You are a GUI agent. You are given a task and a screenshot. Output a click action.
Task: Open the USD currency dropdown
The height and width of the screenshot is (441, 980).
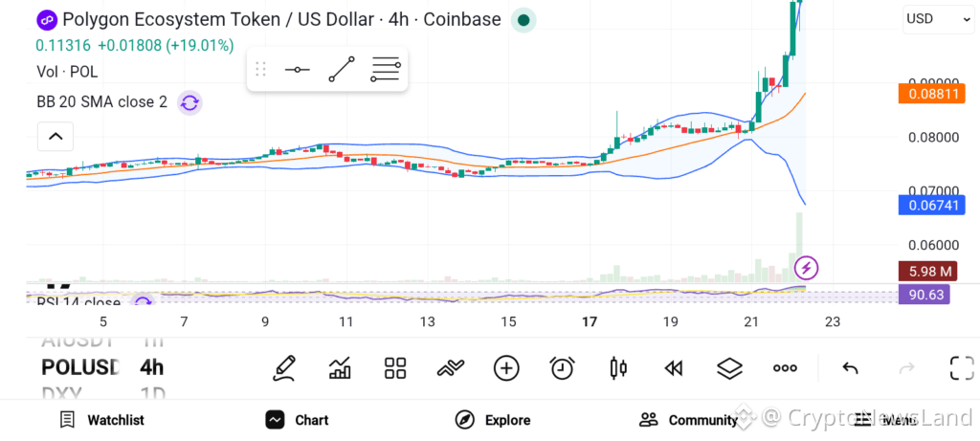[938, 19]
